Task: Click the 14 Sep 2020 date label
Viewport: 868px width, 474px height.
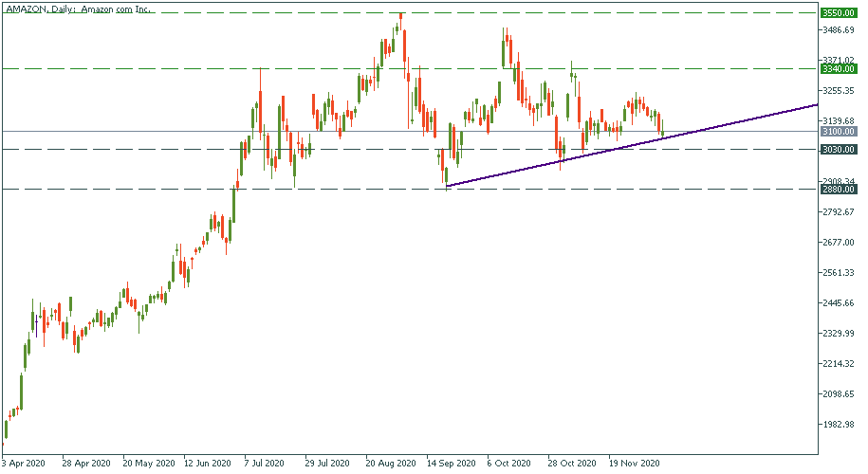Action: 451,465
